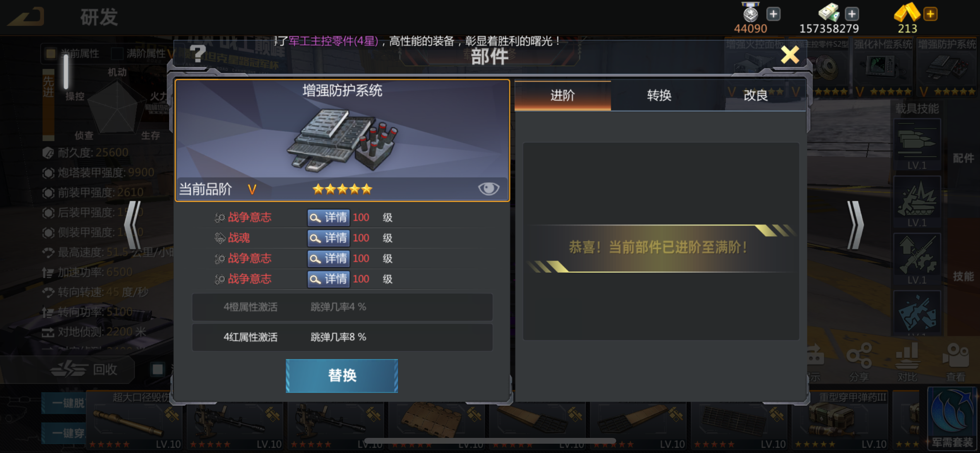Add more cash with the plus icon
Viewport: 980px width, 453px height.
click(852, 14)
